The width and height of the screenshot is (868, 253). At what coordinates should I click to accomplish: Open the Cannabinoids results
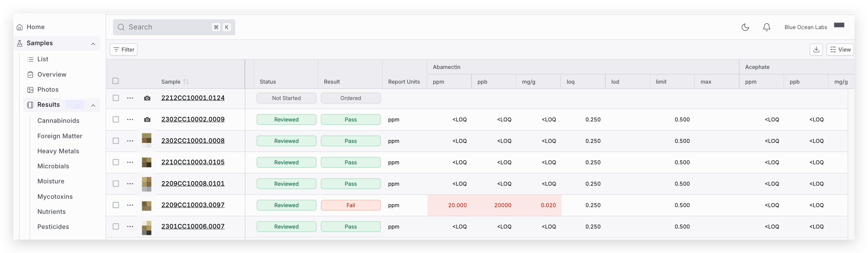58,120
